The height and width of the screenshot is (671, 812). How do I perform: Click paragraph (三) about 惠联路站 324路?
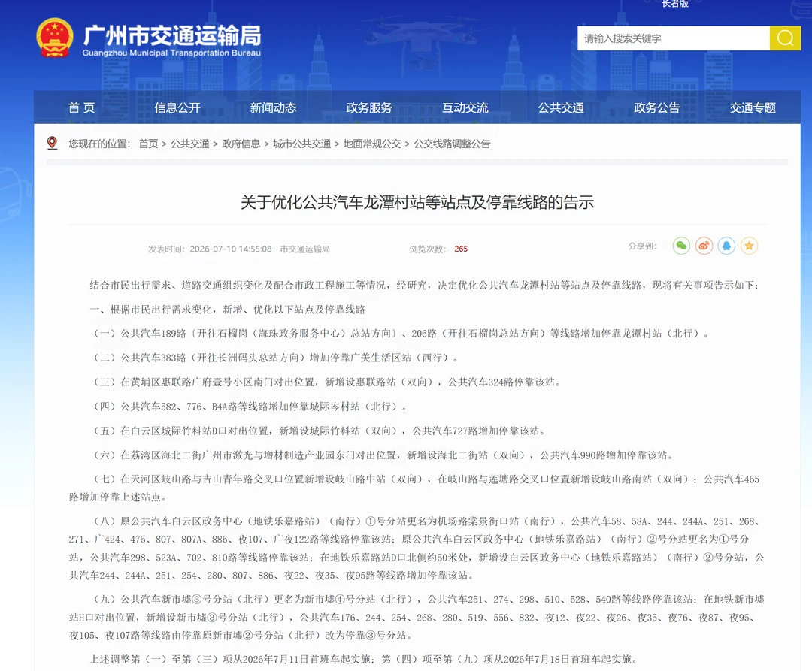click(x=326, y=382)
